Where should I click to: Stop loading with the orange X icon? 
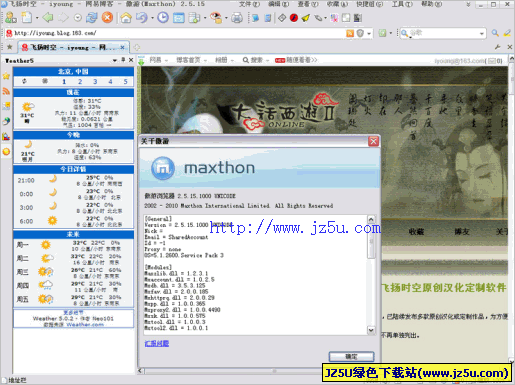(107, 17)
